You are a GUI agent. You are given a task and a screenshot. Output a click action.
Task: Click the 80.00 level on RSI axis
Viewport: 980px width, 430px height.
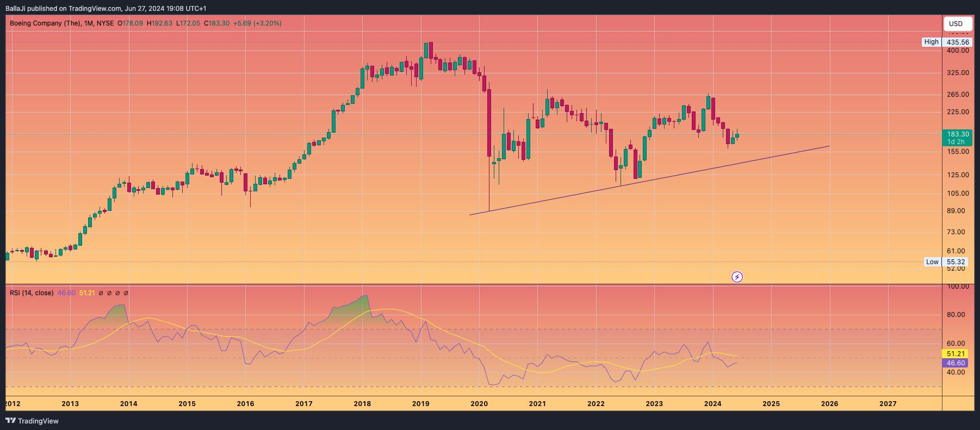(956, 315)
